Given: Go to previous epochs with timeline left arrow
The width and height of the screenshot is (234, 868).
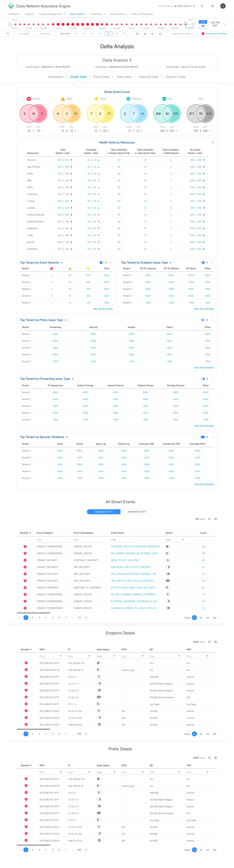Looking at the screenshot, I should point(10,24).
